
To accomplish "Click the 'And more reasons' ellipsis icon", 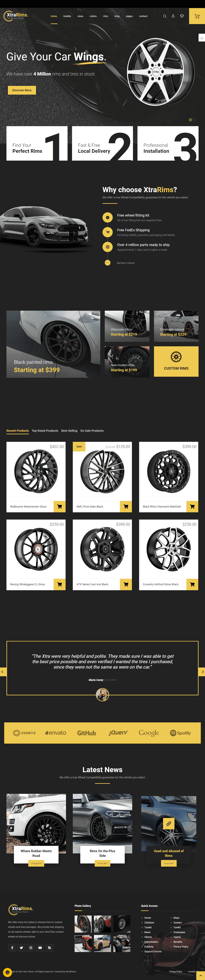I will point(107,263).
